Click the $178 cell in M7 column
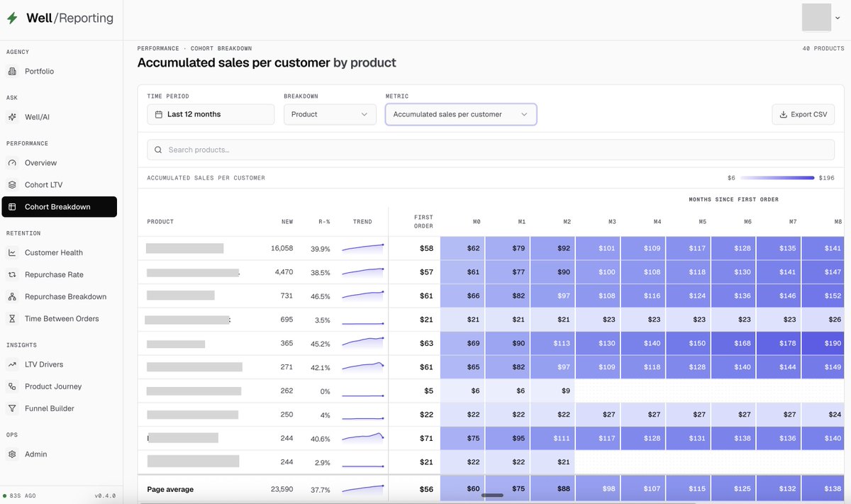This screenshot has height=504, width=851. [779, 344]
